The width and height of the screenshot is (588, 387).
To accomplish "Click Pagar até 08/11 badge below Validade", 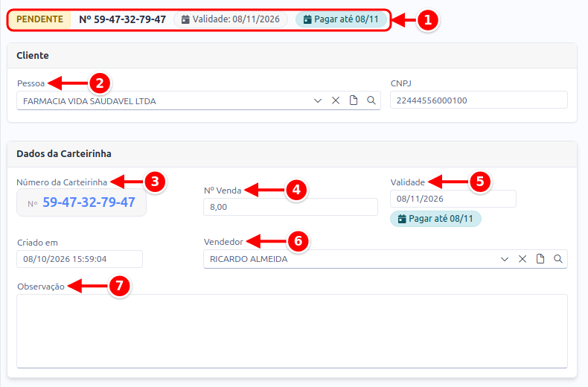I will coord(435,219).
